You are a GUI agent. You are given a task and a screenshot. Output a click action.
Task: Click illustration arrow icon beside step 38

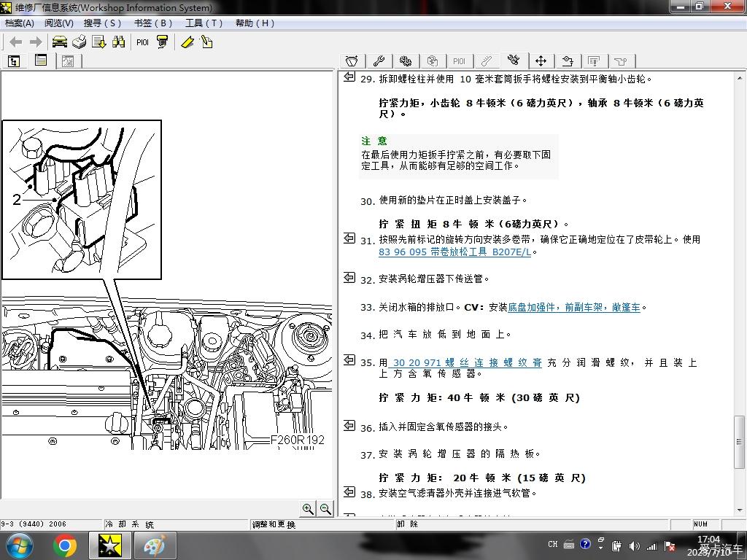pos(349,491)
